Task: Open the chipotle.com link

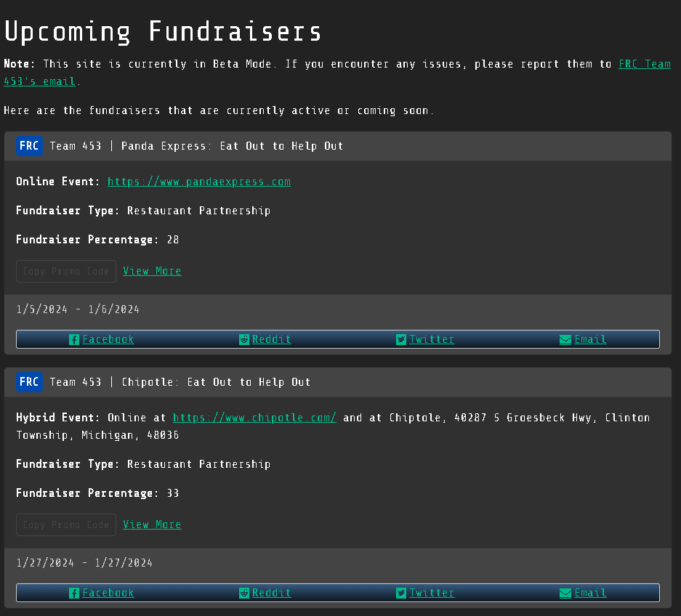Action: pyautogui.click(x=254, y=418)
